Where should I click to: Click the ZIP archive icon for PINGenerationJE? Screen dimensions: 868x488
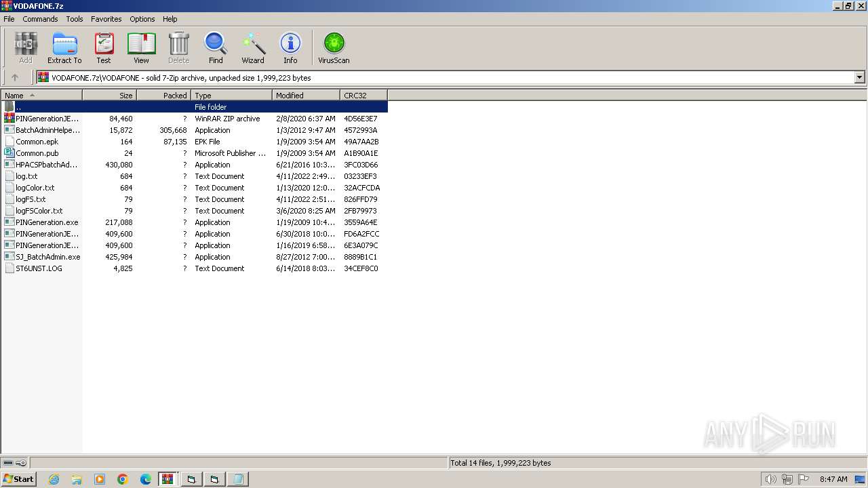pyautogui.click(x=9, y=119)
